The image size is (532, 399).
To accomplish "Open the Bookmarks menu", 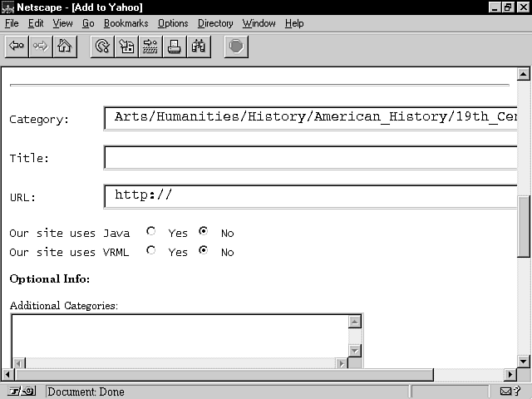I will [x=126, y=23].
